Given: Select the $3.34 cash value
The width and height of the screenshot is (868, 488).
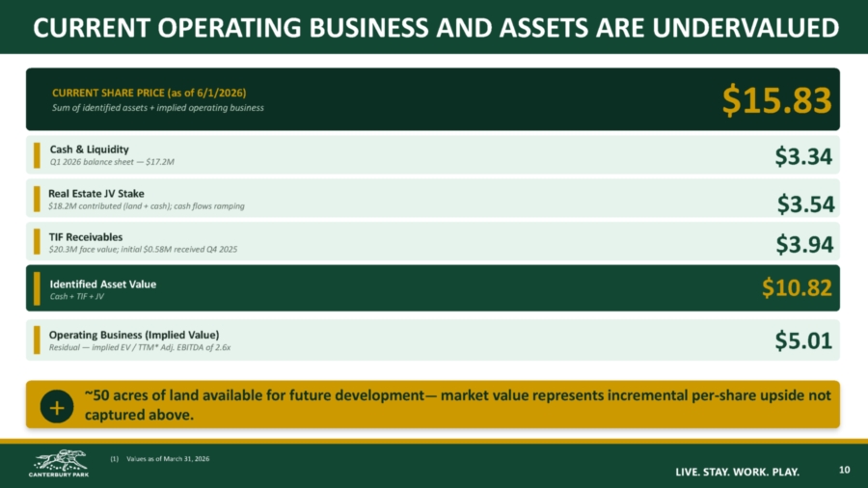Looking at the screenshot, I should 803,156.
